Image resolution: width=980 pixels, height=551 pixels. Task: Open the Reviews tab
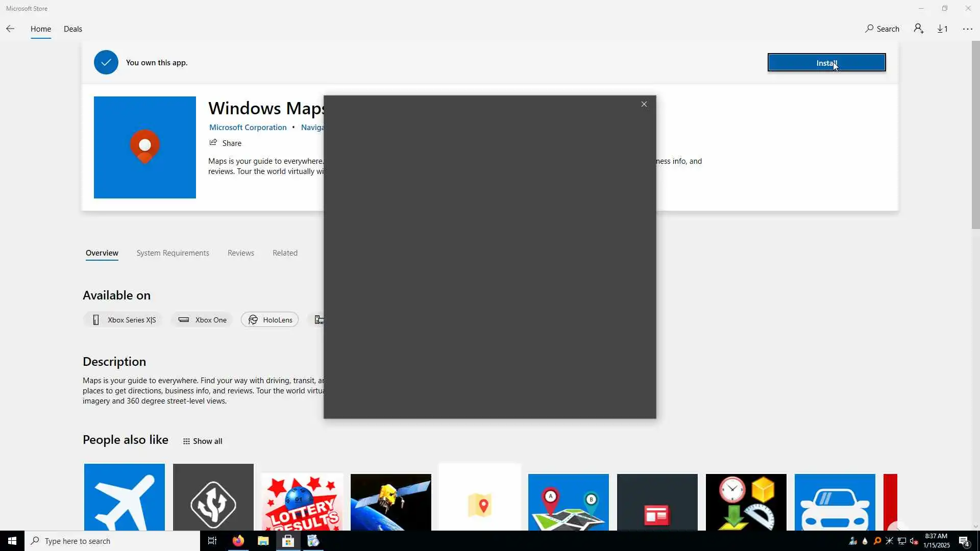240,253
